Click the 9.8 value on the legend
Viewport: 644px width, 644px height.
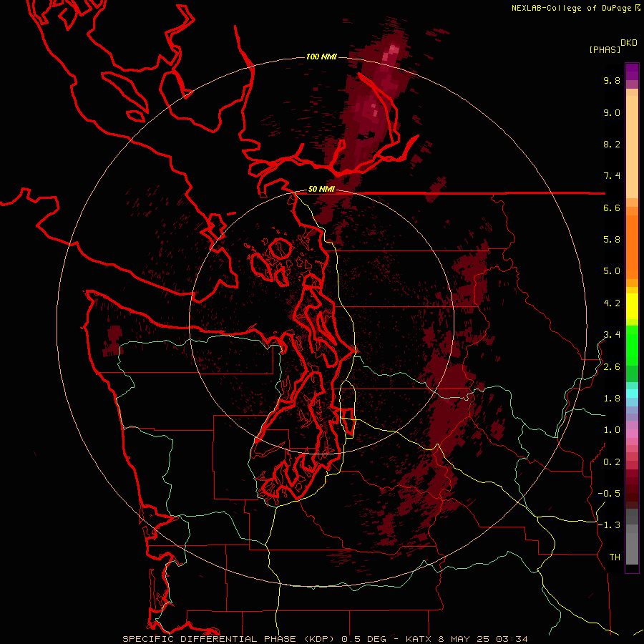pos(612,80)
